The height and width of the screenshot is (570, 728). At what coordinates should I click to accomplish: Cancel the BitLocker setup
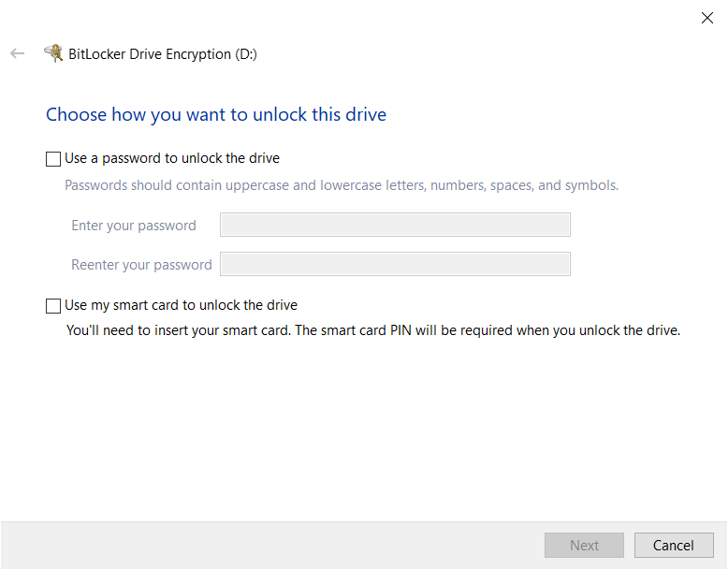(673, 545)
